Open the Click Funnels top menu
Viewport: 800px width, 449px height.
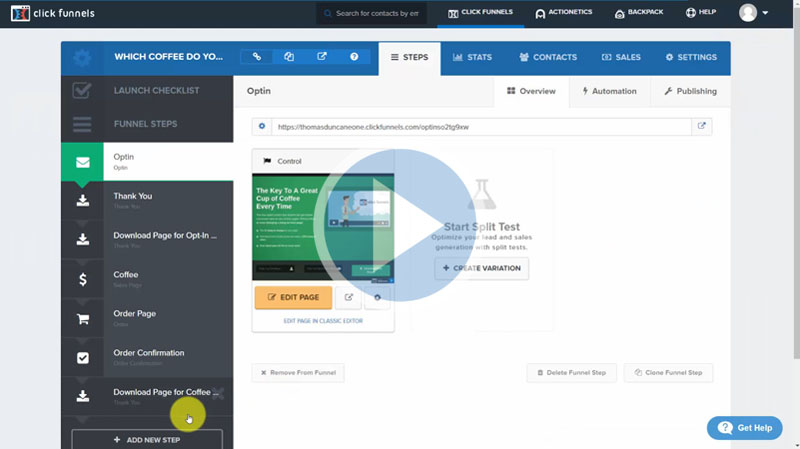480,13
